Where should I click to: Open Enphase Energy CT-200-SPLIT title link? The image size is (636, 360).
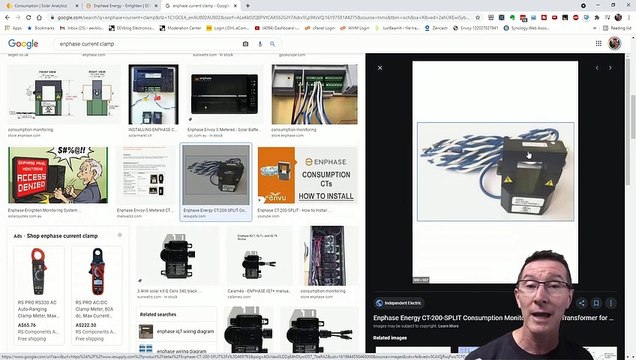click(x=493, y=318)
